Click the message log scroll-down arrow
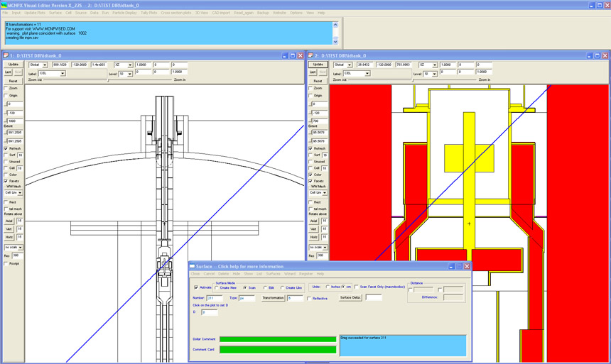The width and height of the screenshot is (611, 364). 335,41
